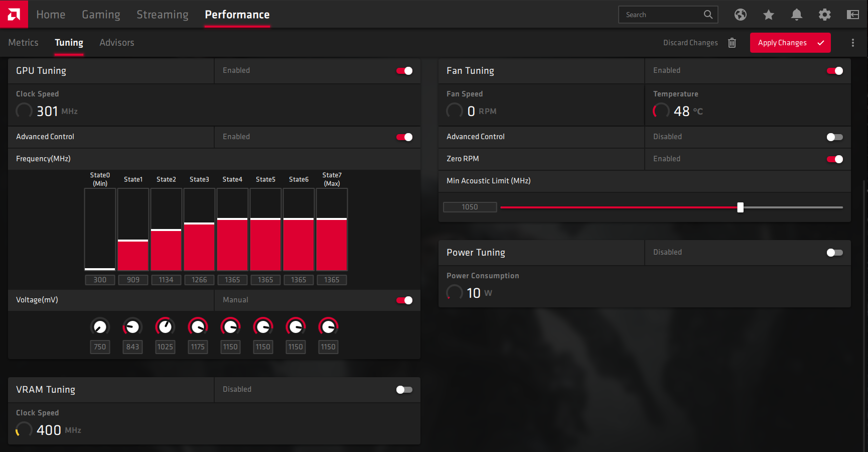Open the notifications bell
Image resolution: width=868 pixels, height=452 pixels.
[796, 15]
